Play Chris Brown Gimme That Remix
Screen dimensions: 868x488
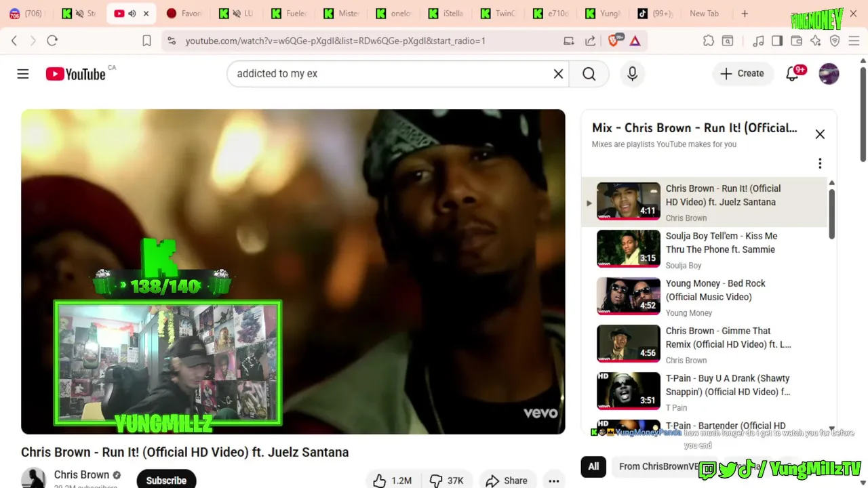tap(728, 338)
